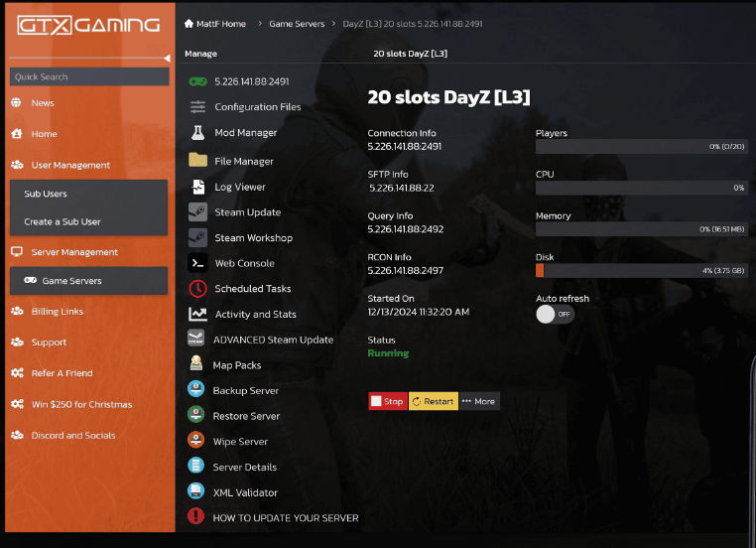Click the News globe icon in sidebar
This screenshot has width=756, height=548.
pyautogui.click(x=17, y=103)
